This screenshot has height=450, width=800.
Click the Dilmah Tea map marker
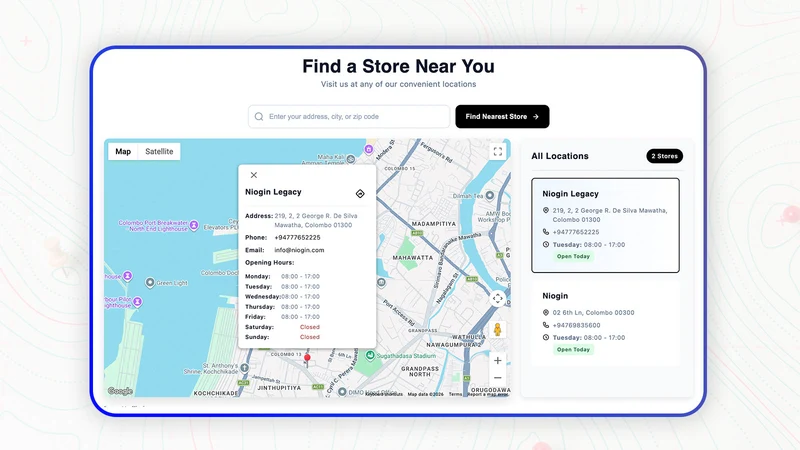click(x=489, y=195)
